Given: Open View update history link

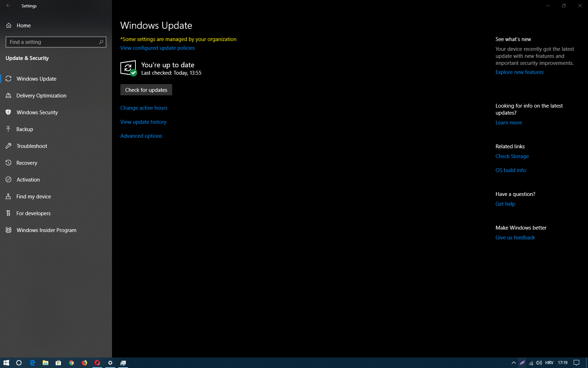Looking at the screenshot, I should pos(143,122).
